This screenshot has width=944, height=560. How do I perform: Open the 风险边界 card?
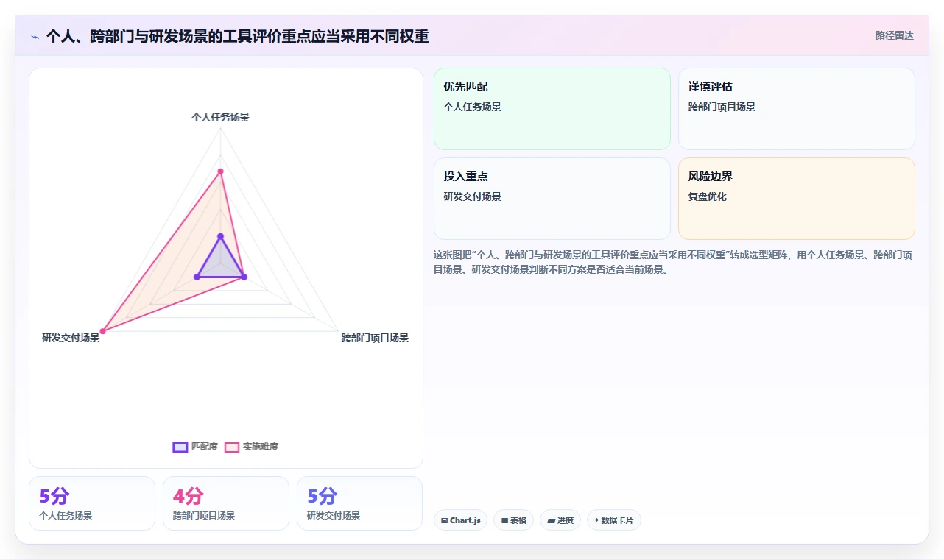coord(797,199)
